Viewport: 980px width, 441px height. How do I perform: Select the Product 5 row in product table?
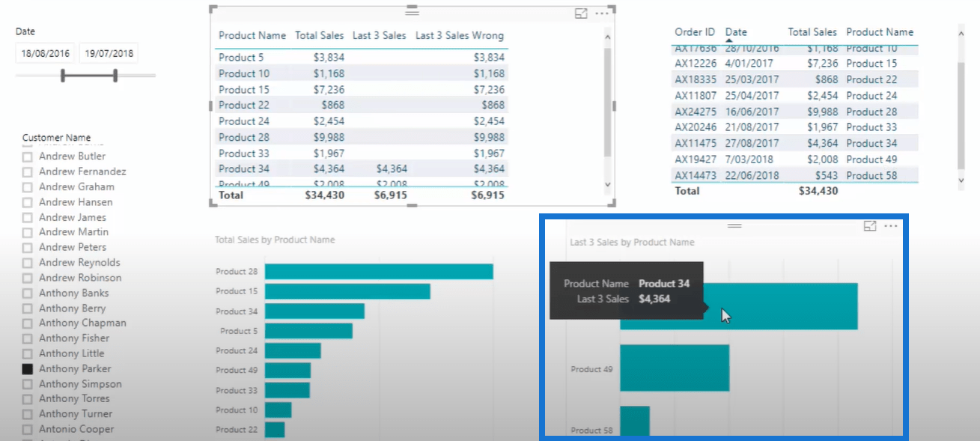362,58
